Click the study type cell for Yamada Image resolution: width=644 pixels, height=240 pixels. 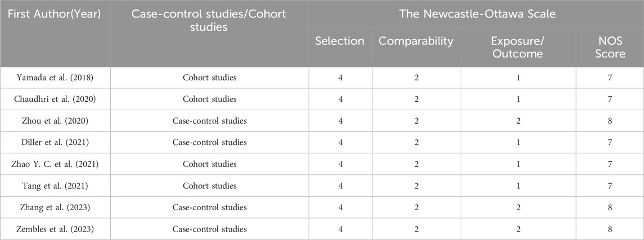(209, 77)
